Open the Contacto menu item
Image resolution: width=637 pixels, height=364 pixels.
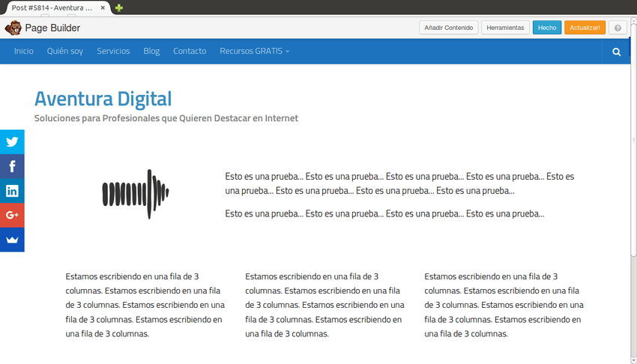(x=190, y=52)
